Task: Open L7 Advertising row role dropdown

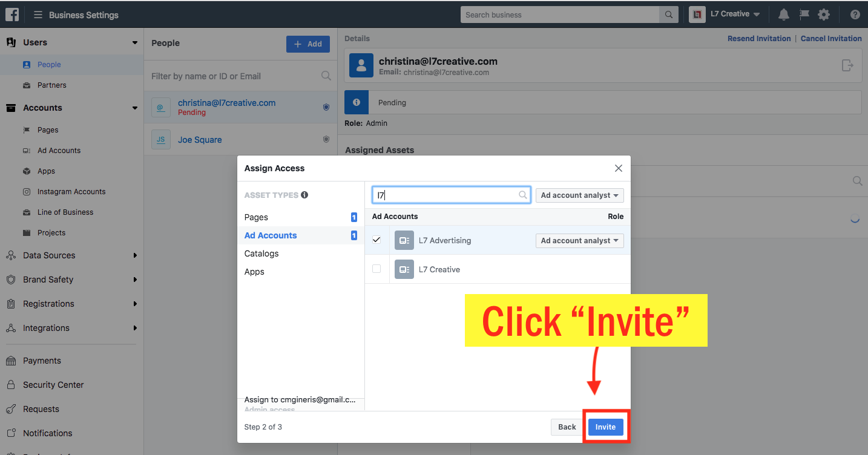Action: pyautogui.click(x=579, y=240)
